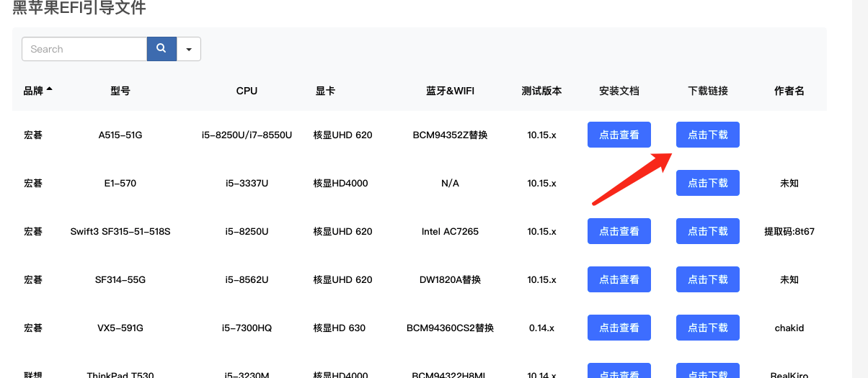
Task: Click 点击下载 for Swift3 SF315-51-518S row
Action: click(708, 231)
